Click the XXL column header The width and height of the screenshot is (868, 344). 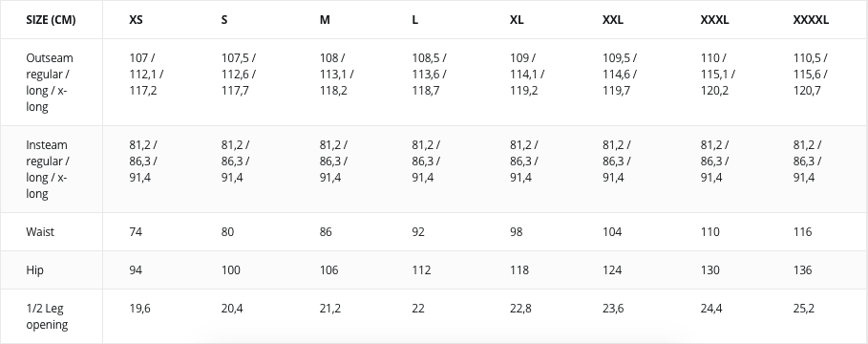tap(613, 20)
